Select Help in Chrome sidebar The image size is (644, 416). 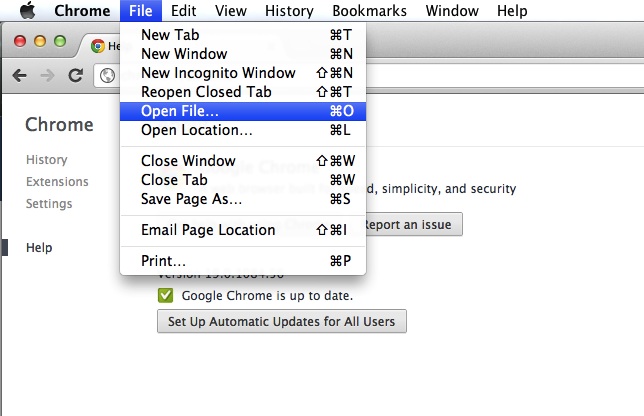39,248
